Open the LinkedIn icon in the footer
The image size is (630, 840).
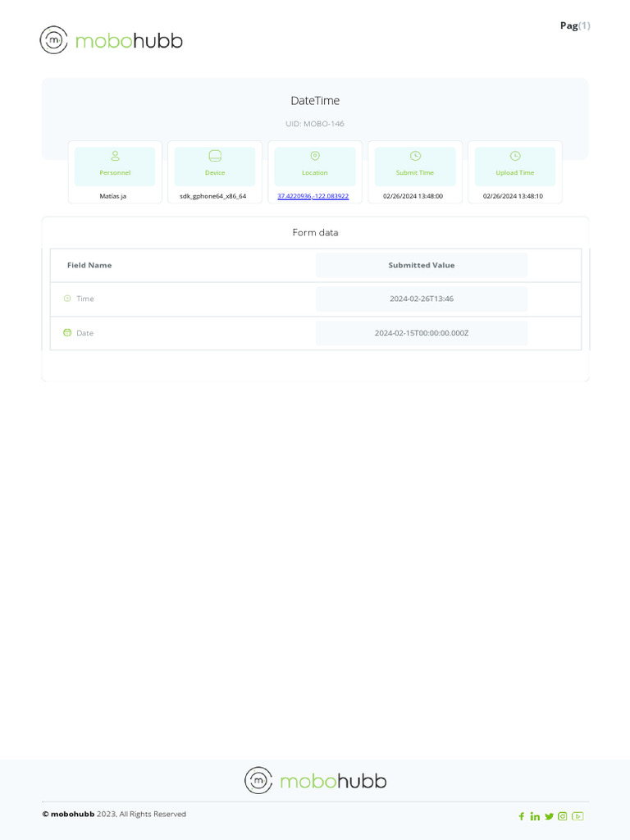click(535, 816)
